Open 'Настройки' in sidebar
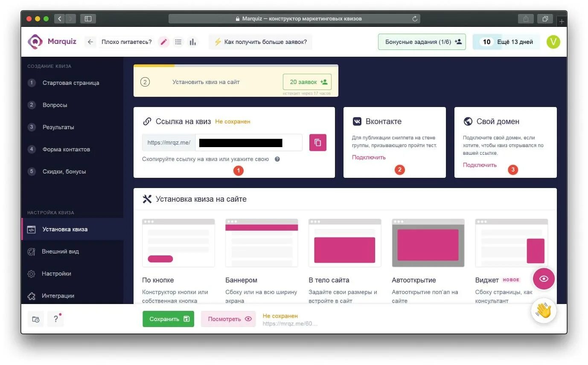This screenshot has width=588, height=365. coord(56,273)
